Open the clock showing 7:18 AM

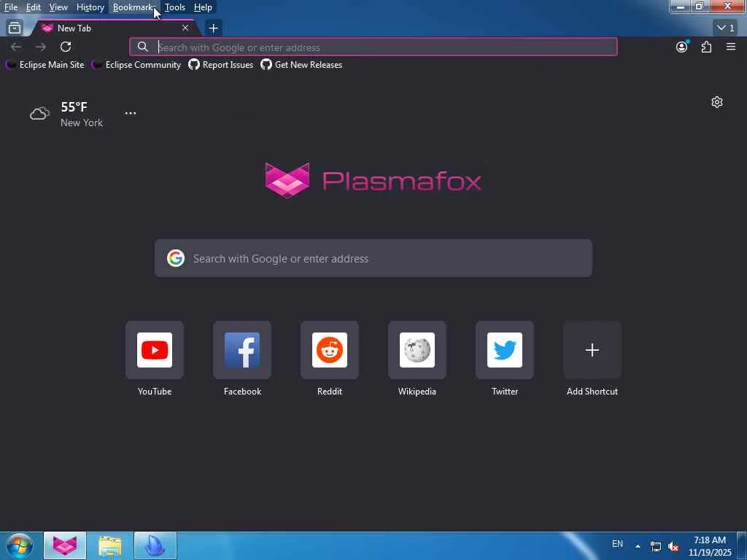pyautogui.click(x=709, y=546)
